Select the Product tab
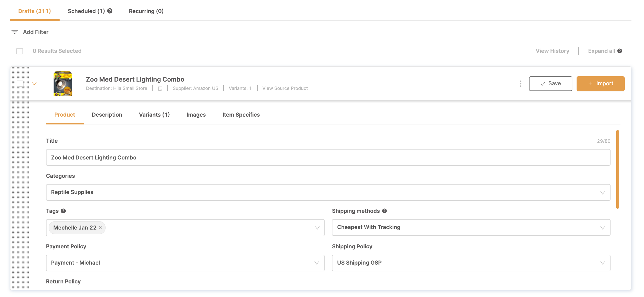The width and height of the screenshot is (644, 297). click(65, 115)
